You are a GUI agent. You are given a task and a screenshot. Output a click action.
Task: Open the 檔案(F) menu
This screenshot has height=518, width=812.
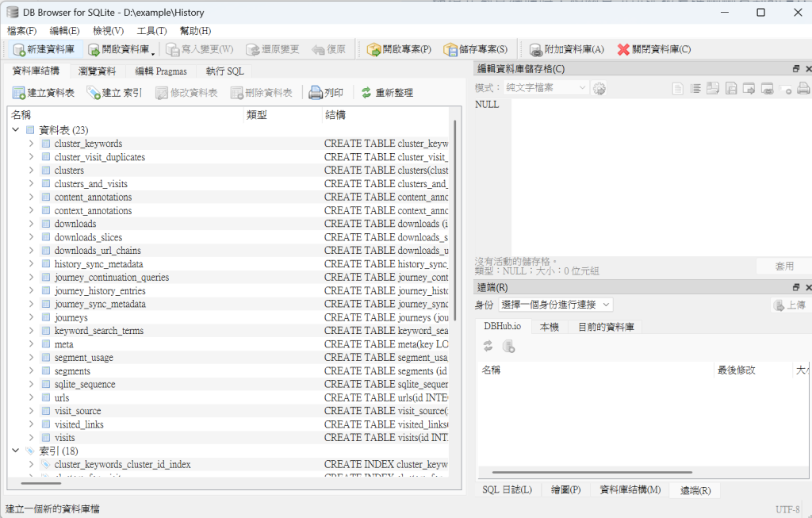(x=21, y=31)
